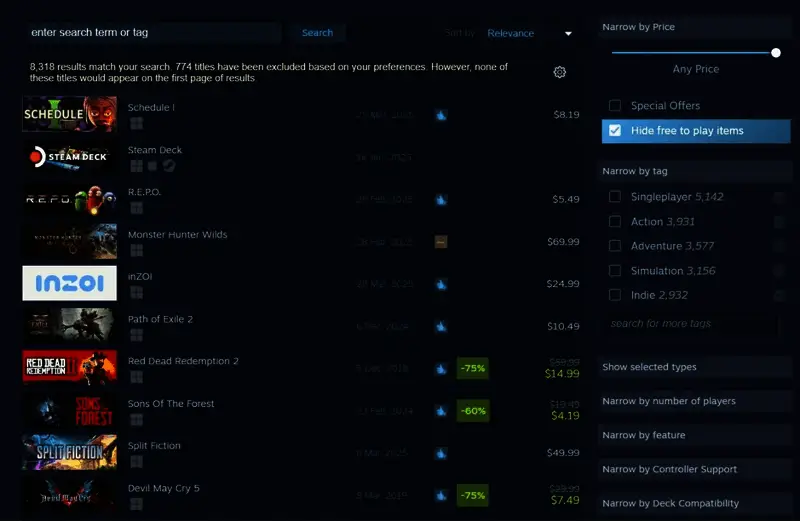Open search preferences gear icon
Viewport: 800px width, 521px height.
tap(560, 72)
